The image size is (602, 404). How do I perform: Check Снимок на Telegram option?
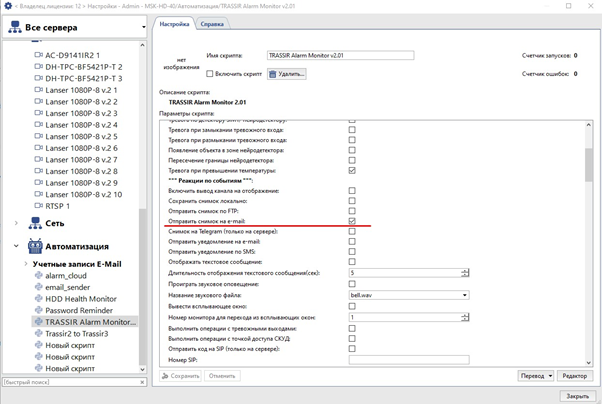tap(352, 231)
